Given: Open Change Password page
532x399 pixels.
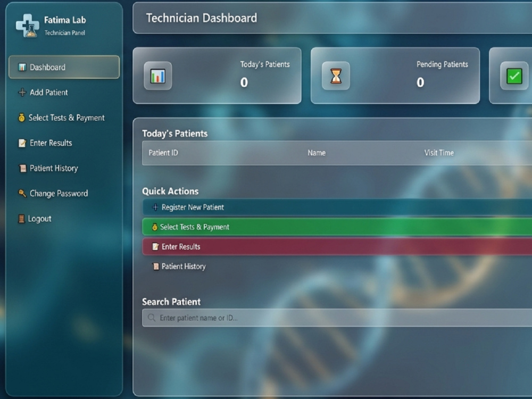Looking at the screenshot, I should point(64,194).
